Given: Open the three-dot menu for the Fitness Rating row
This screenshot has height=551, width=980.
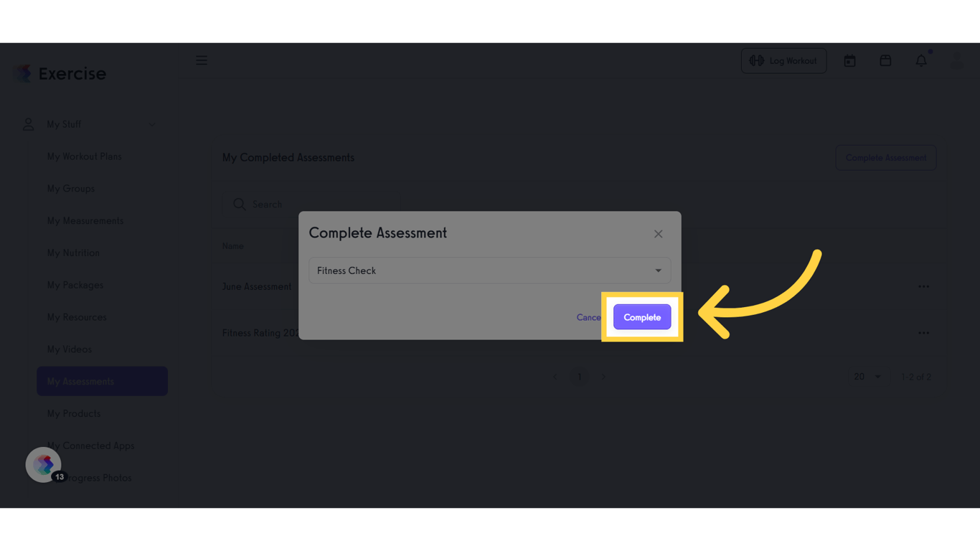Looking at the screenshot, I should (923, 333).
